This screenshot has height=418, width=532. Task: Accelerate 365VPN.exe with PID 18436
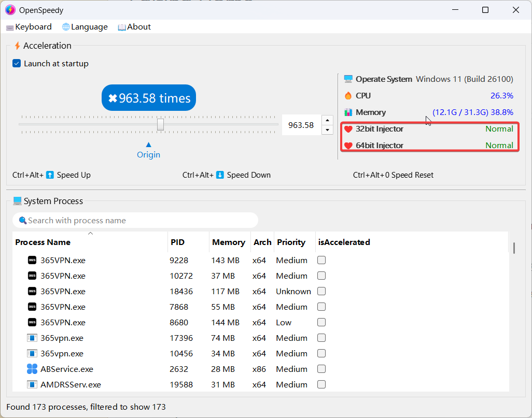[321, 291]
